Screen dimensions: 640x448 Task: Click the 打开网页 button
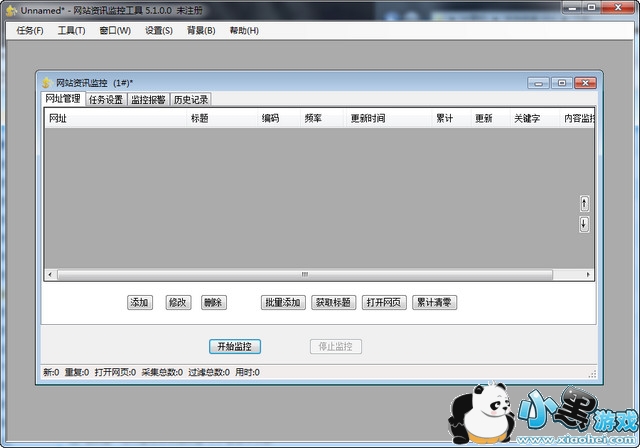[384, 302]
